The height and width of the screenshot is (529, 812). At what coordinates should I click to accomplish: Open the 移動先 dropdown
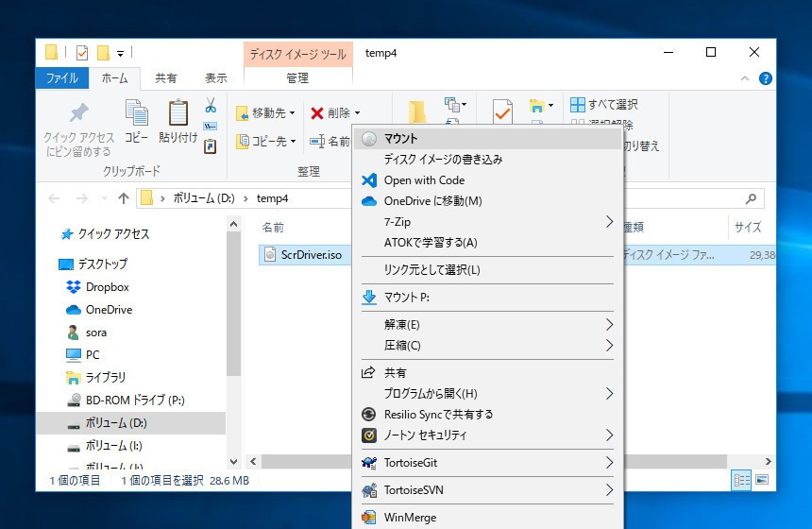pos(265,113)
